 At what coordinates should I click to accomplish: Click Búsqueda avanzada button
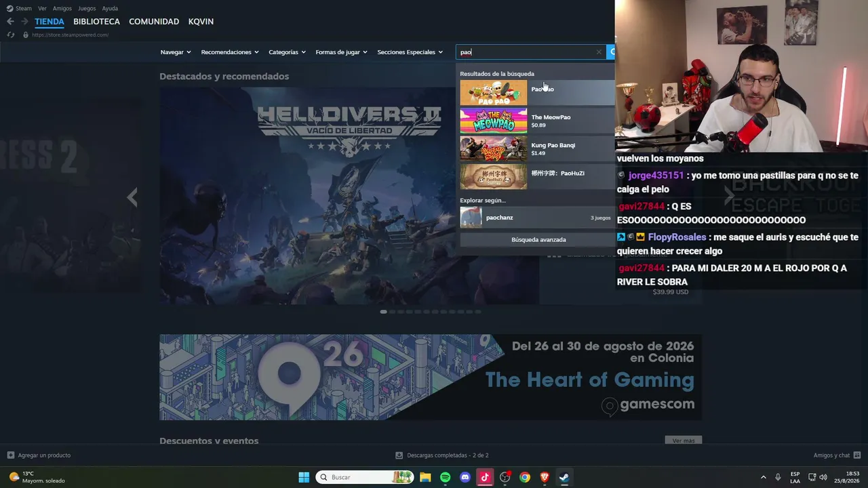[x=538, y=239]
